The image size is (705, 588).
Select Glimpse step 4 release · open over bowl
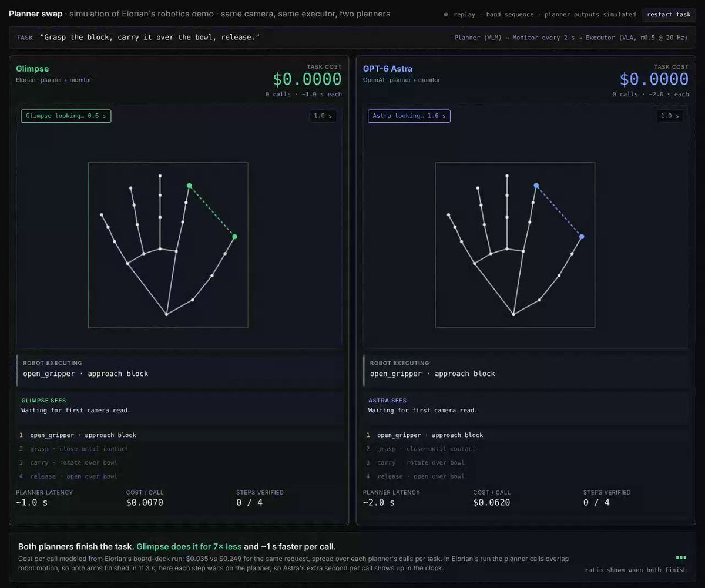click(179, 476)
